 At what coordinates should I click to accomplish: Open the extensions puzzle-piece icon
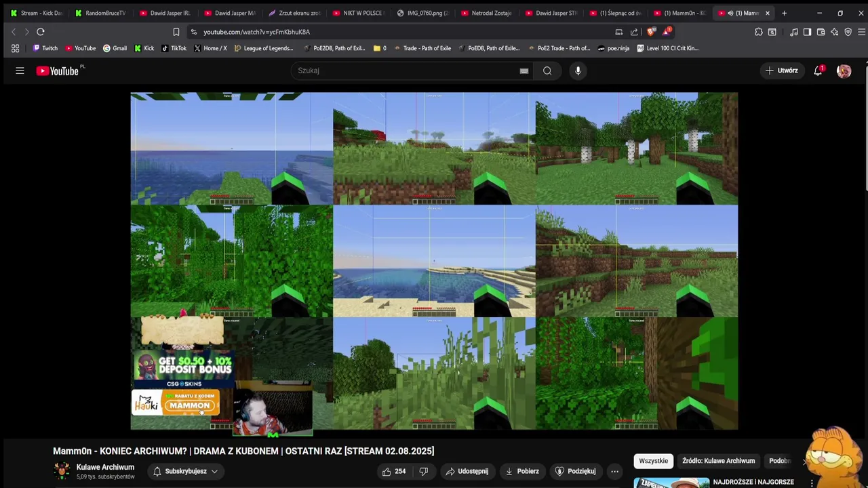(x=758, y=32)
